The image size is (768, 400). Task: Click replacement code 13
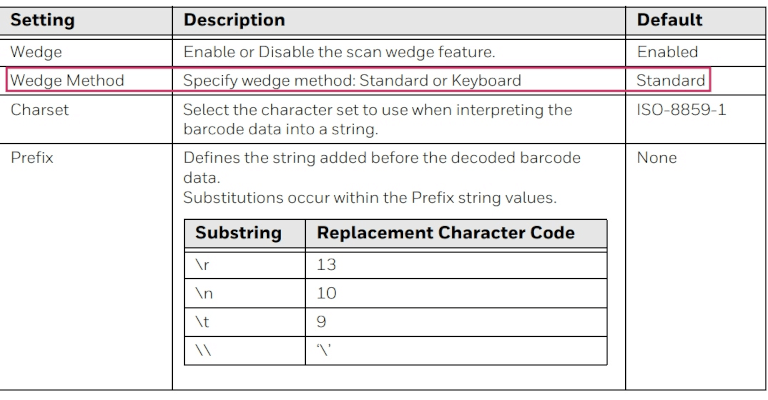pos(326,265)
